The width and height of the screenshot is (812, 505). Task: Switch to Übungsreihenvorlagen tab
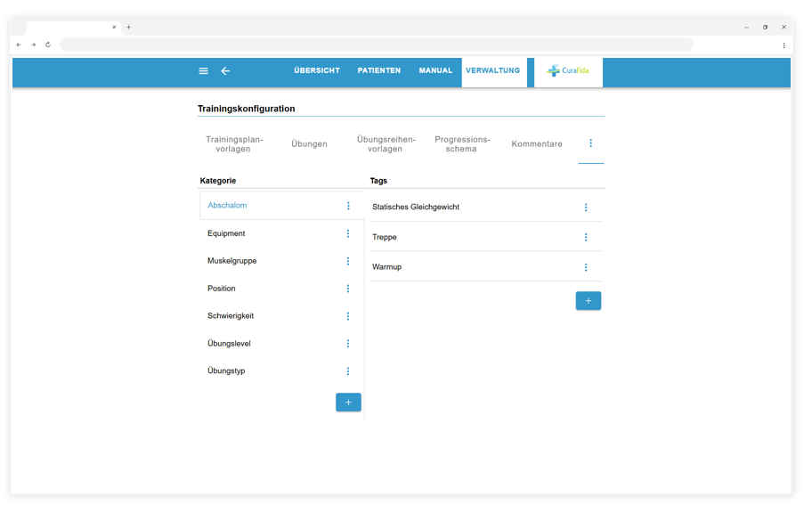pos(386,144)
